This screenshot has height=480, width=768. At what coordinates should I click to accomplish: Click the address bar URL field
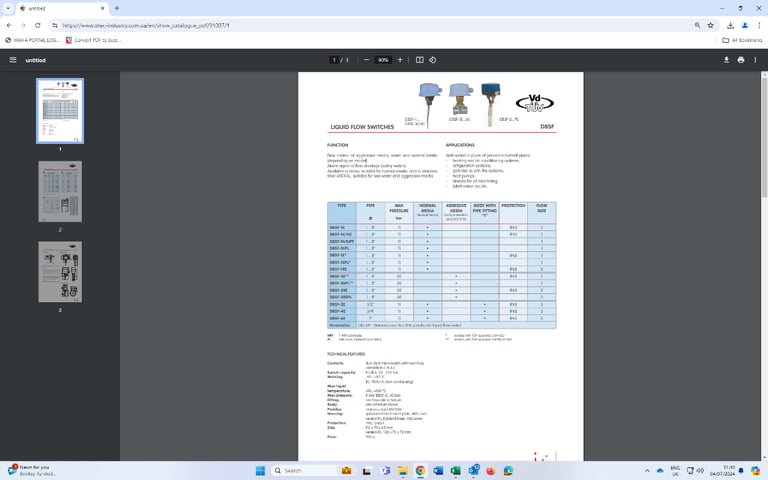pyautogui.click(x=372, y=25)
